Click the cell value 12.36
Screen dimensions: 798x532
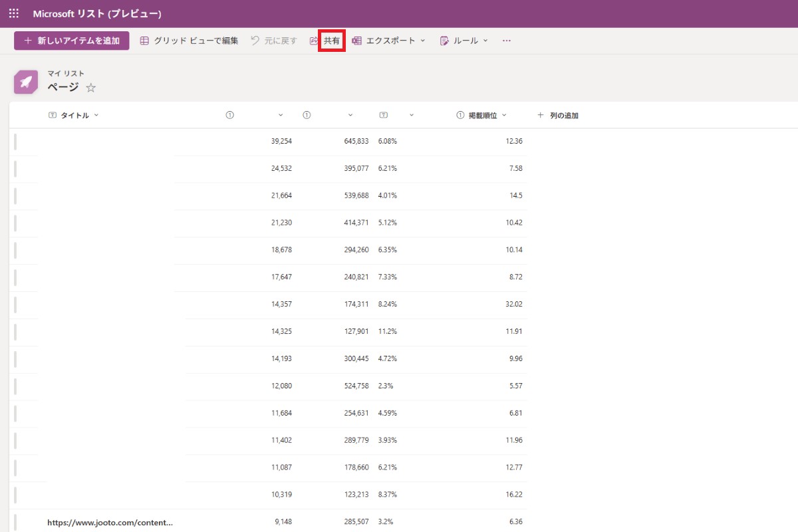pyautogui.click(x=514, y=141)
